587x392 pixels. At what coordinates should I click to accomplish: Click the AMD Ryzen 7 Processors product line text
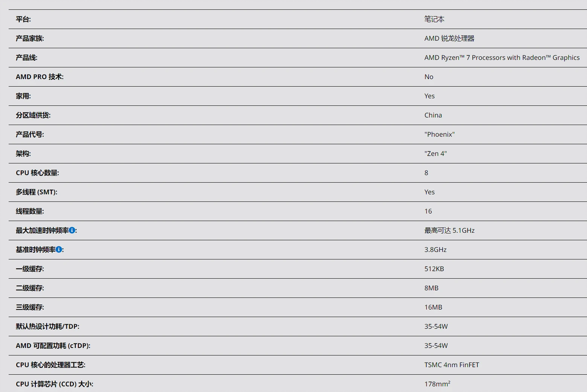[502, 58]
